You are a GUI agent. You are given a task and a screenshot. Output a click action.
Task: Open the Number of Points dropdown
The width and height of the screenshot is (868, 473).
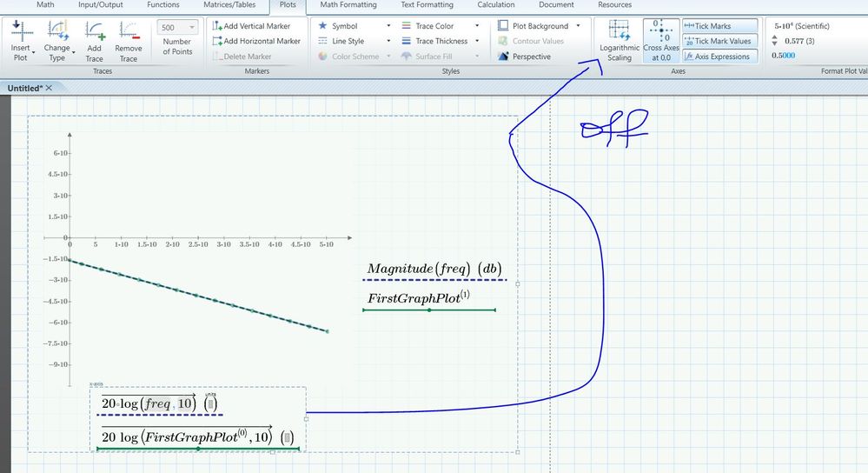tap(192, 27)
